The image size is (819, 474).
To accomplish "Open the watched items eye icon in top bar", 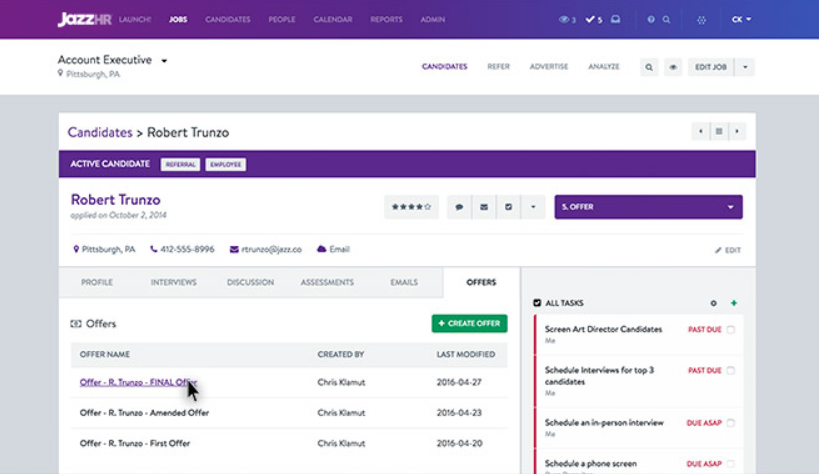I will (x=564, y=19).
